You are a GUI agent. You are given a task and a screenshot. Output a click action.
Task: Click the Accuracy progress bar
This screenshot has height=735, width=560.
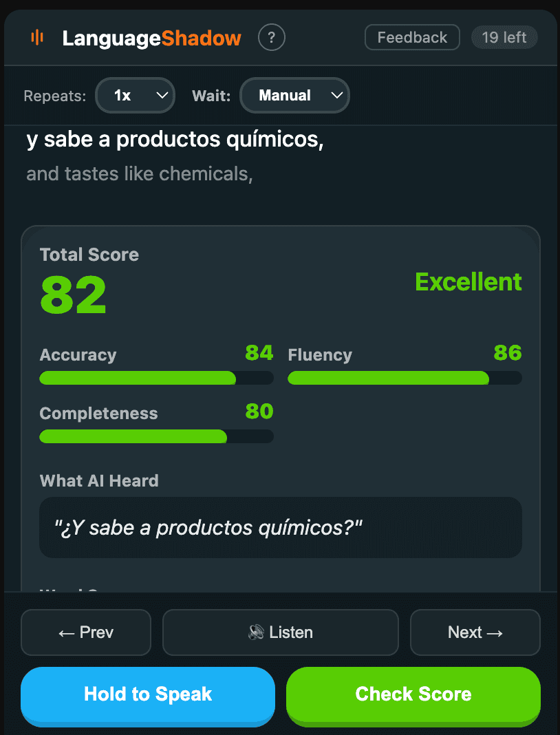(156, 378)
